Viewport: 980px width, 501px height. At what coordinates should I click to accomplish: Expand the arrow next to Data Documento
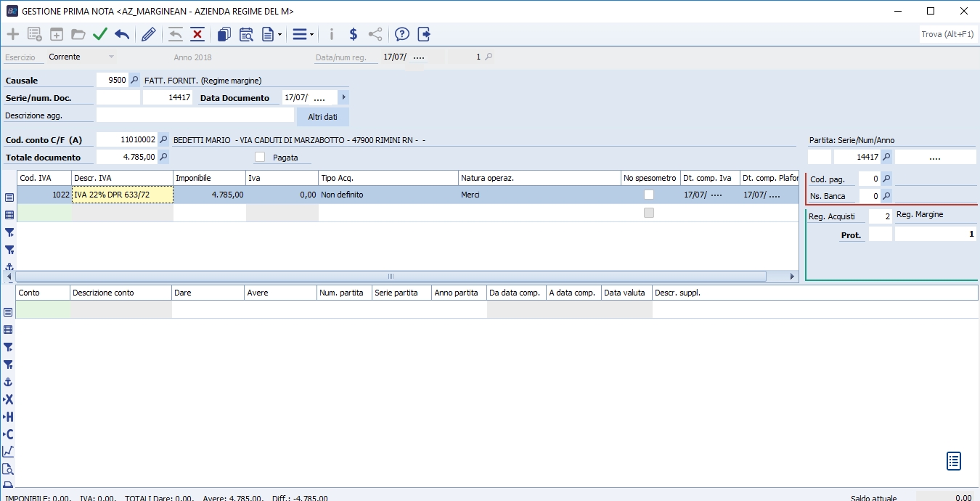click(343, 97)
